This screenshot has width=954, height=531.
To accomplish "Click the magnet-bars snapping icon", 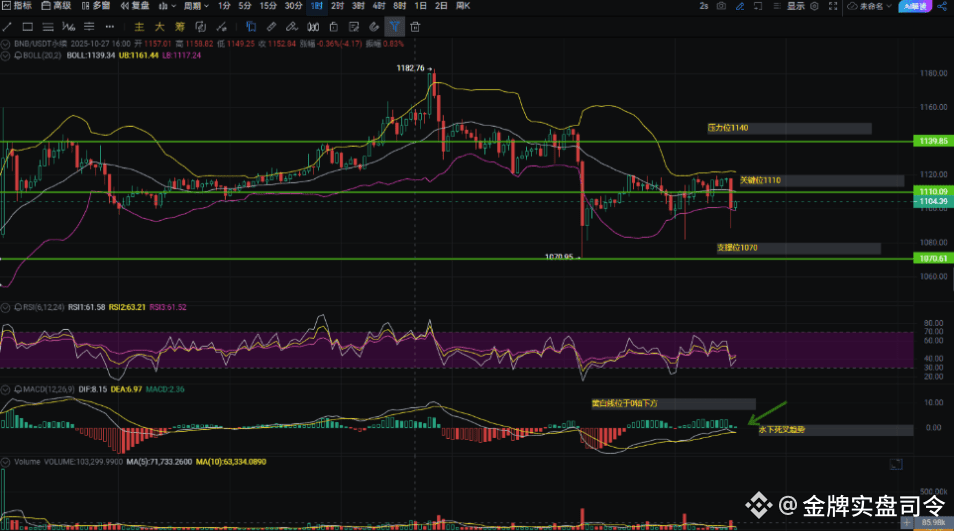I will pos(313,27).
